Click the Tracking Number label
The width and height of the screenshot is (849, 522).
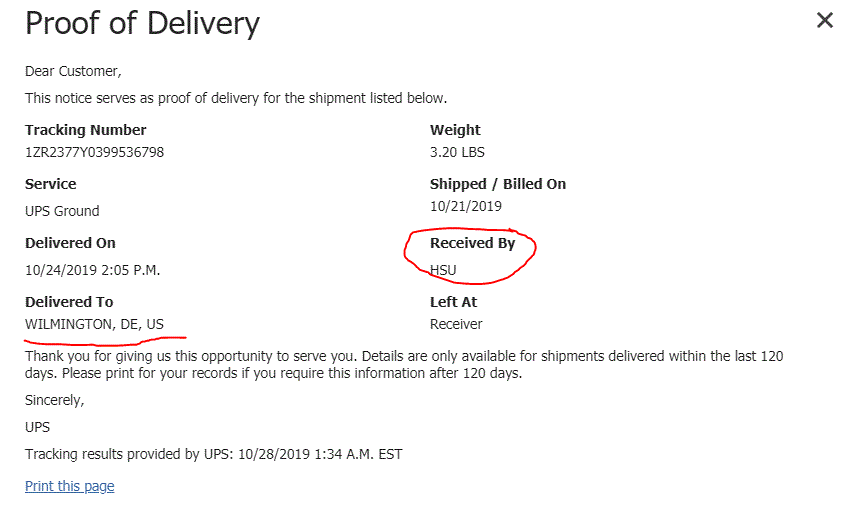(85, 130)
